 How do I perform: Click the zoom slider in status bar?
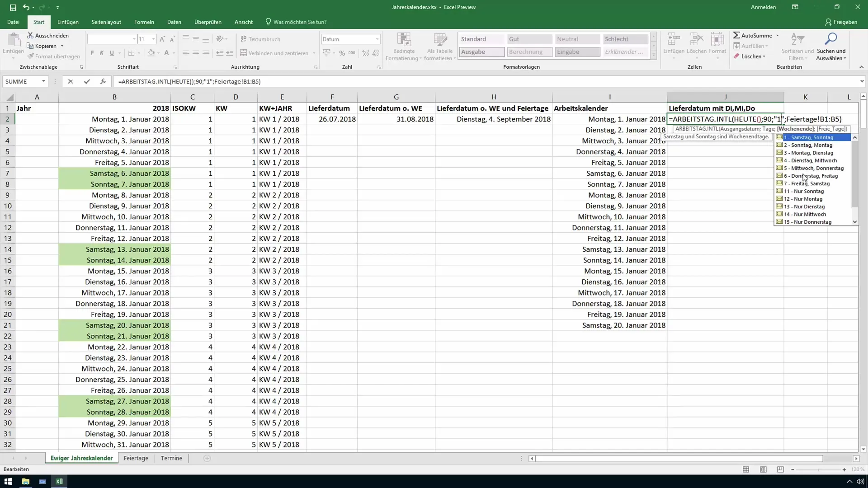[x=818, y=470]
